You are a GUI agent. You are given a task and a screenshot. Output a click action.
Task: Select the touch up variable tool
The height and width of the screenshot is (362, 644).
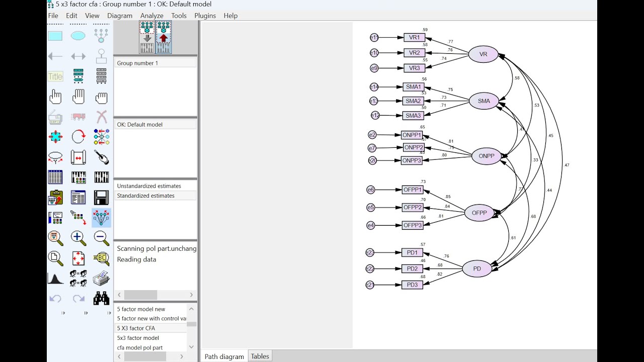[101, 157]
